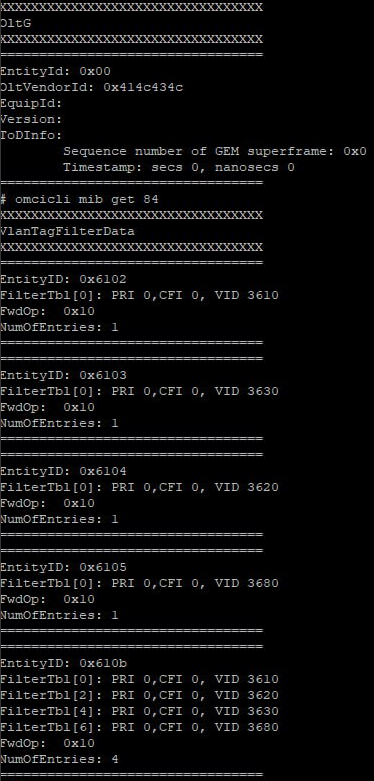The width and height of the screenshot is (374, 781).
Task: Click the Version label
Action: (x=31, y=120)
